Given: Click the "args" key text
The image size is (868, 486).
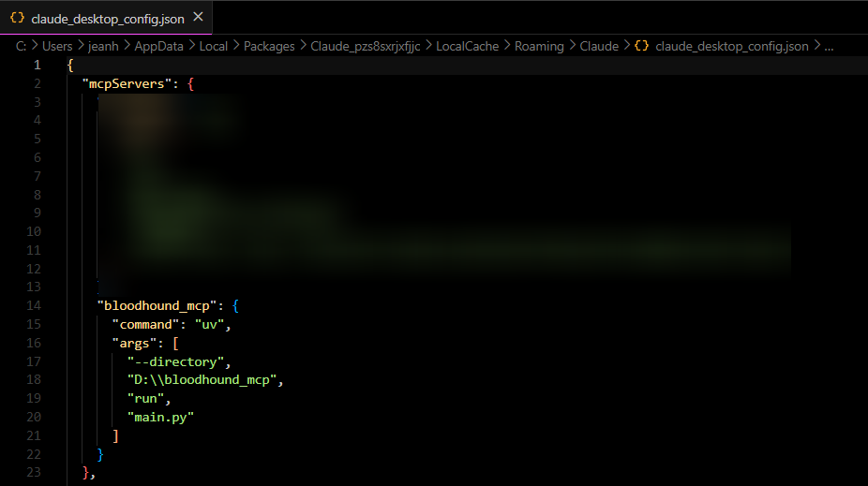Looking at the screenshot, I should pos(135,344).
